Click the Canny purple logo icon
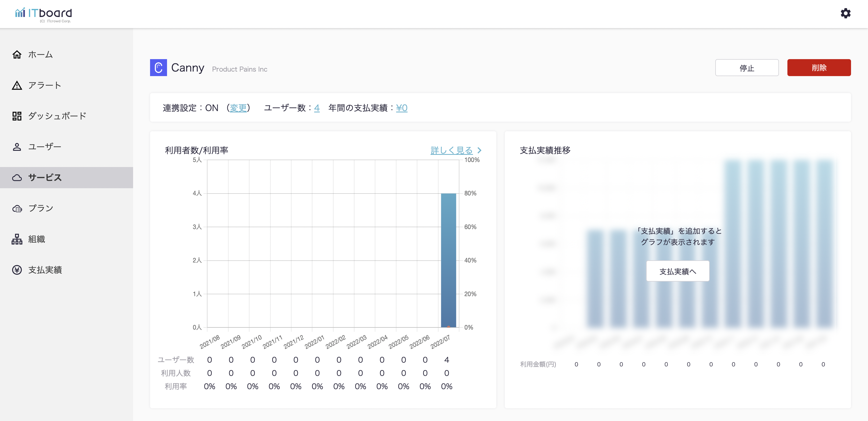 (x=158, y=68)
